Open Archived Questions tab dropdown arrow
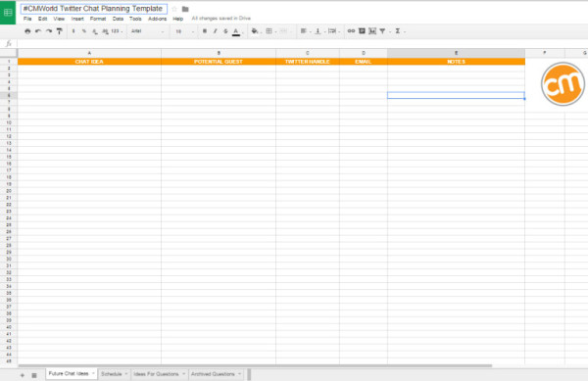The image size is (588, 381). (240, 374)
